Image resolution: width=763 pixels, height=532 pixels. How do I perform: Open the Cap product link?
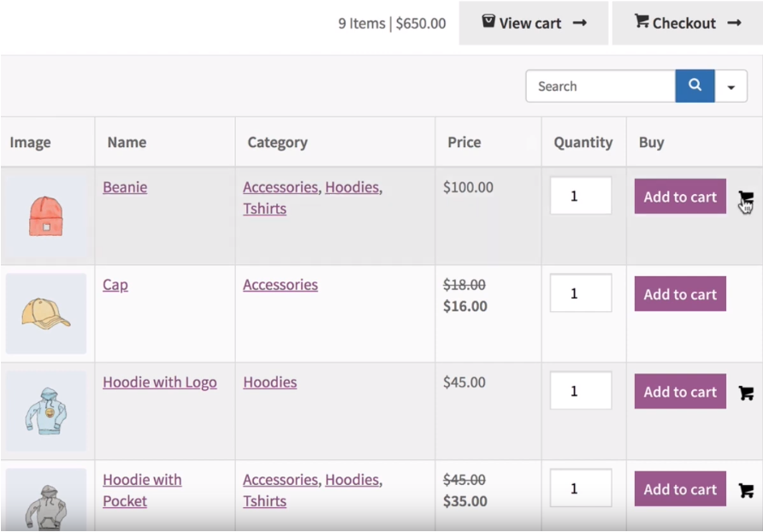(x=115, y=285)
